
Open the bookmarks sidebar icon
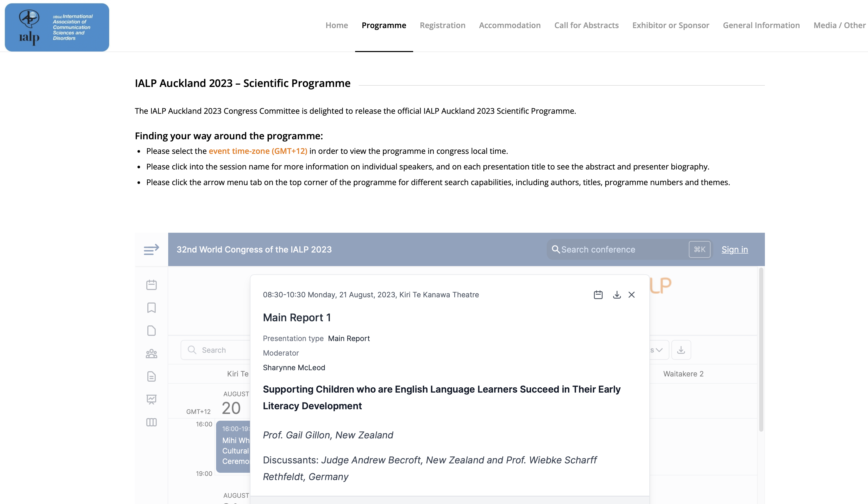click(x=151, y=308)
